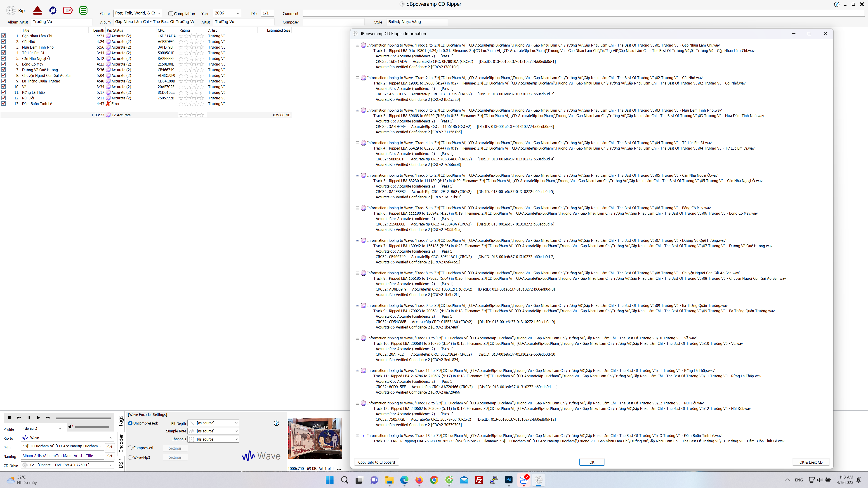868x488 pixels.
Task: Eject the CD with the red eject icon
Action: [37, 10]
